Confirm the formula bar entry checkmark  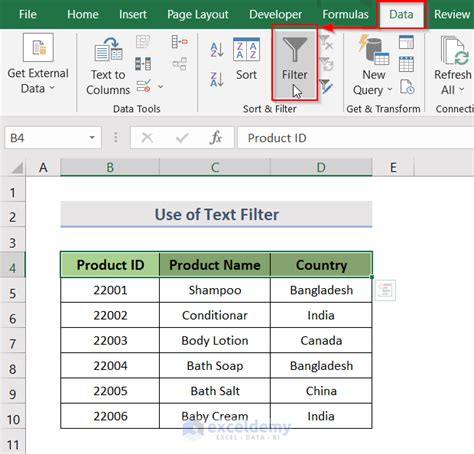point(182,138)
